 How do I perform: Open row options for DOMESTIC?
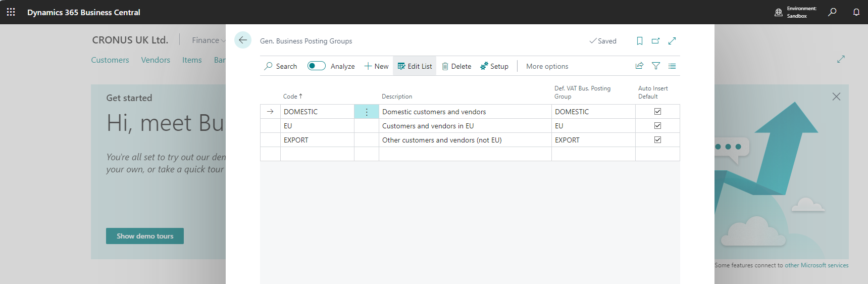coord(367,112)
